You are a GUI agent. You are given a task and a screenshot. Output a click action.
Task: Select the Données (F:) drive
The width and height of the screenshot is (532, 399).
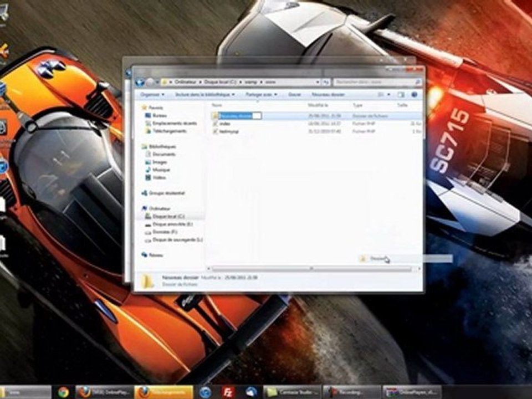coord(165,232)
